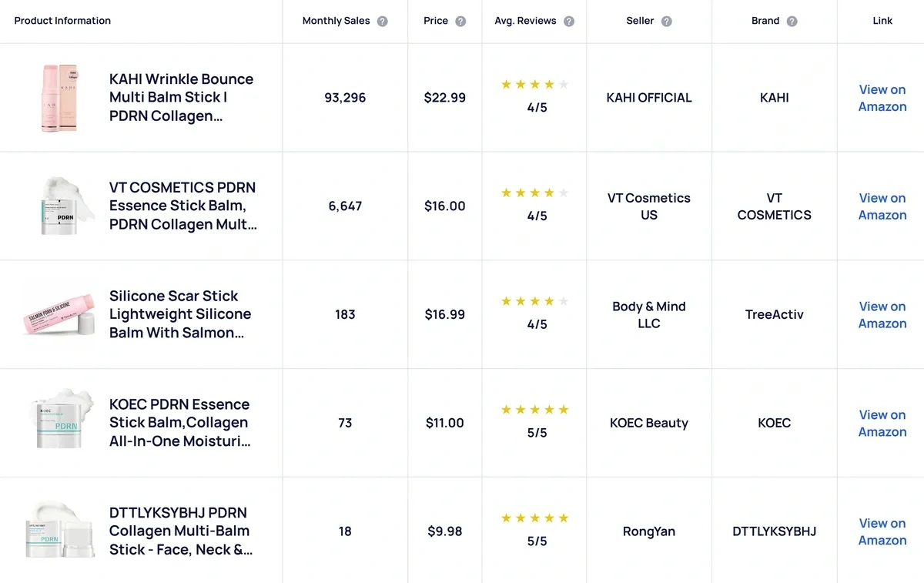Click the DTTLYKSYBHJ product title
Screen dimensions: 924x583
click(x=179, y=531)
